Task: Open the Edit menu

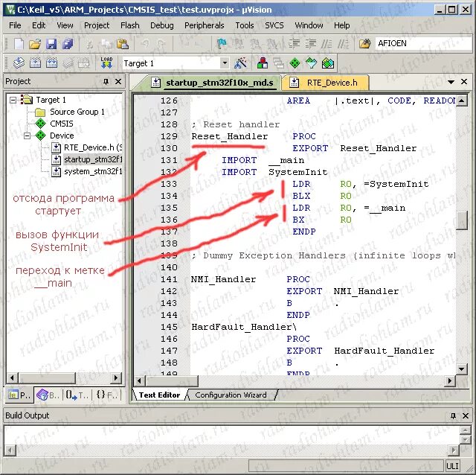Action: tap(39, 25)
